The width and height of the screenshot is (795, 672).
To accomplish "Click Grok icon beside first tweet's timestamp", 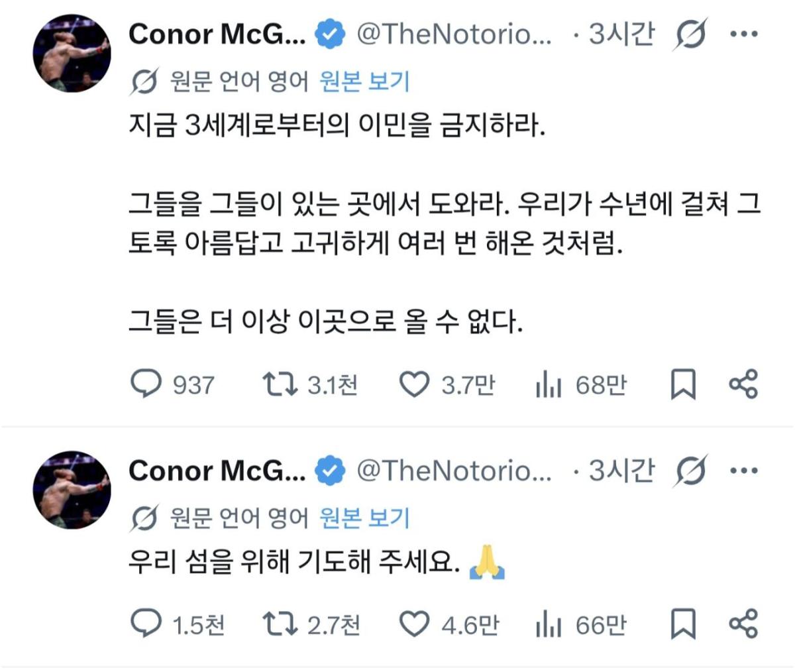I will pos(690,34).
